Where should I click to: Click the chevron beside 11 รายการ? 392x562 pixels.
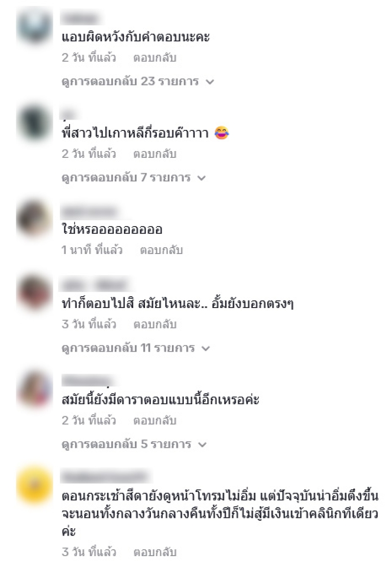click(205, 349)
